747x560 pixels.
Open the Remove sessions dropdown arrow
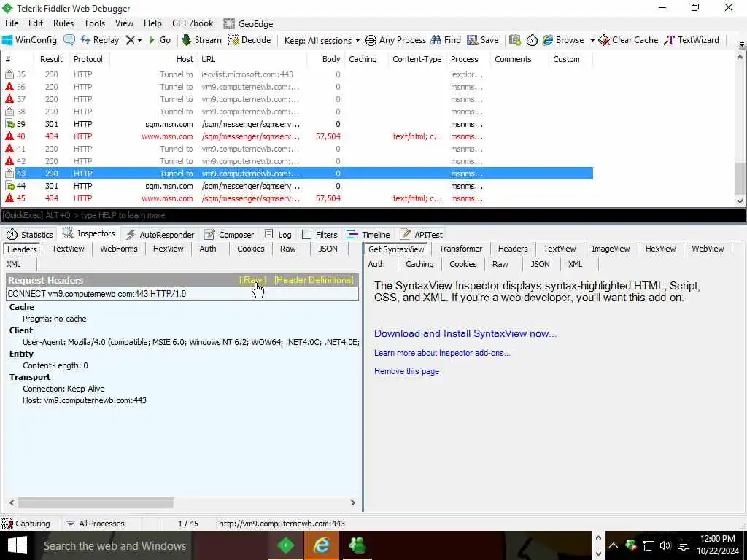tap(139, 41)
